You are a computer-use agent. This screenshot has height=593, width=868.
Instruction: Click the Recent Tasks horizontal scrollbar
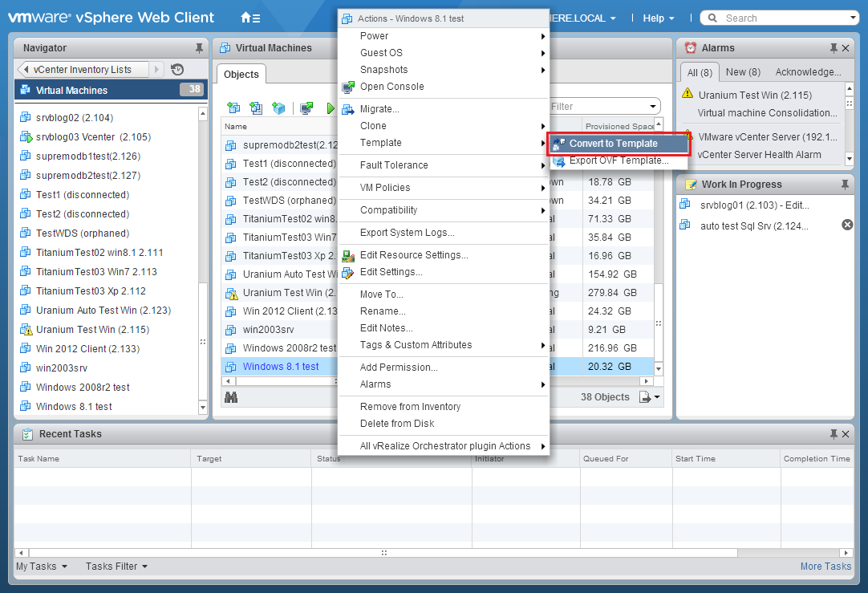383,553
